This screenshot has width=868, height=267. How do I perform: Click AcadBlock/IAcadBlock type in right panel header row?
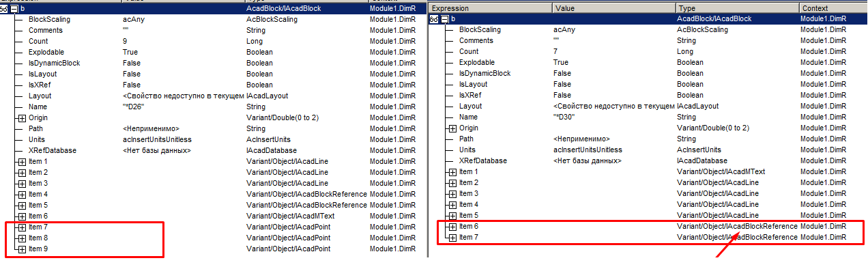pos(714,18)
